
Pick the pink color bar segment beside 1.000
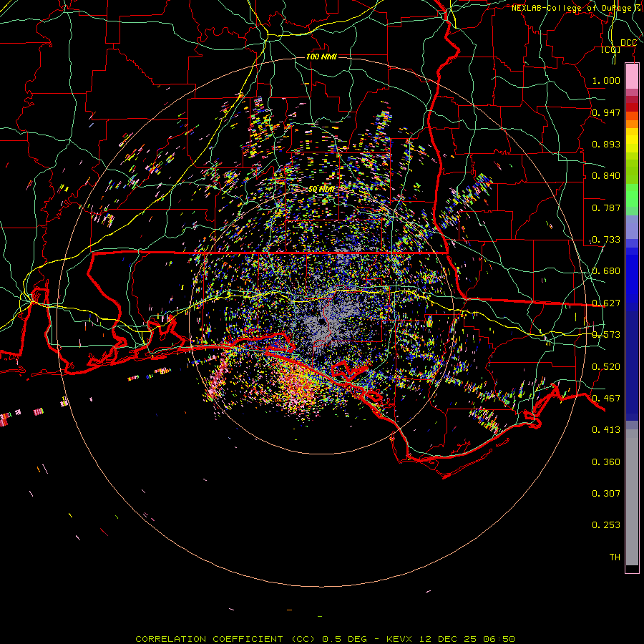[632, 77]
